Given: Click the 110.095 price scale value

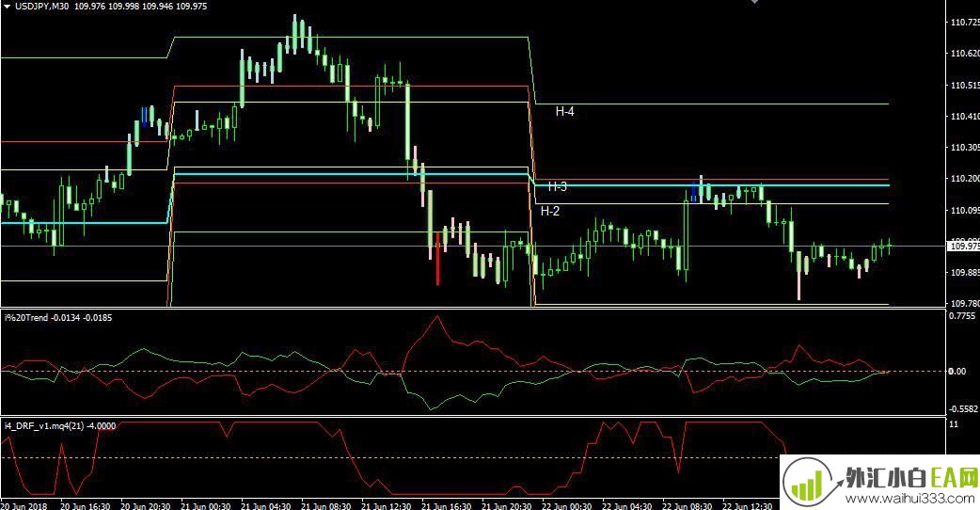Looking at the screenshot, I should (964, 210).
